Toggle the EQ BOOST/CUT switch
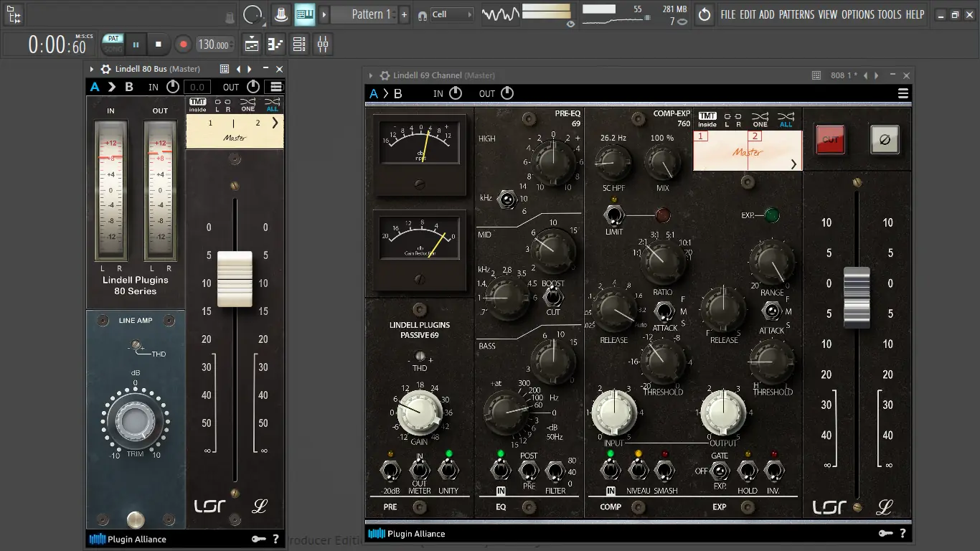The width and height of the screenshot is (980, 551). [552, 297]
